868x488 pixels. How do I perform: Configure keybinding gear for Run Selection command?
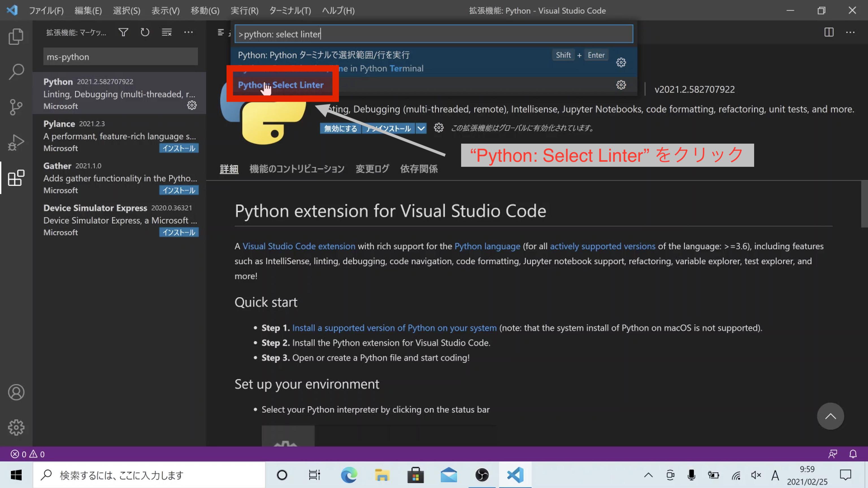[x=621, y=62]
